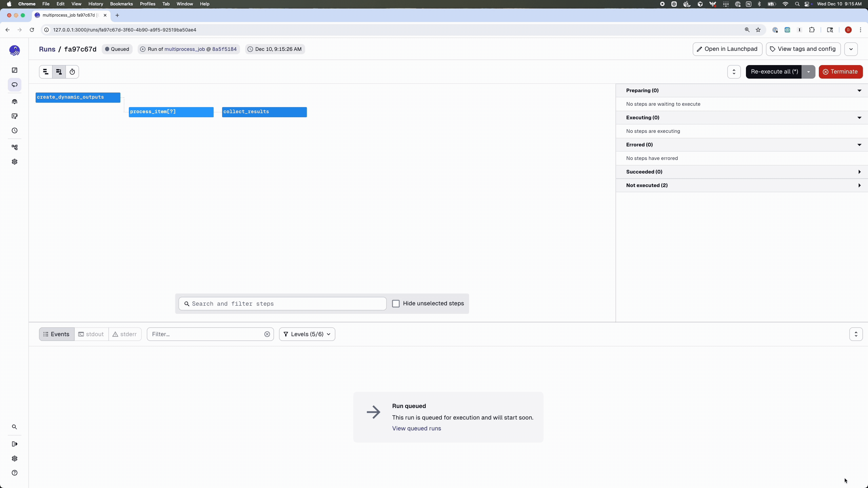Enable the Hide unselected steps checkbox
868x488 pixels.
click(x=396, y=304)
